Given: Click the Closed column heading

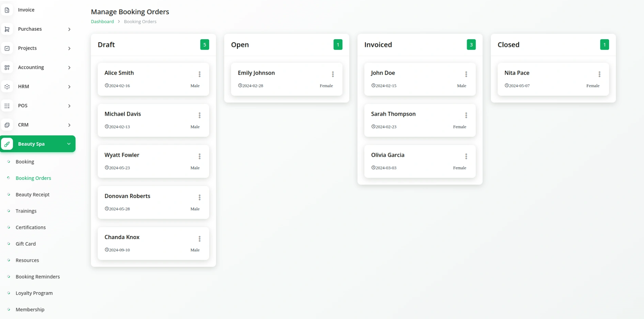Looking at the screenshot, I should [509, 45].
